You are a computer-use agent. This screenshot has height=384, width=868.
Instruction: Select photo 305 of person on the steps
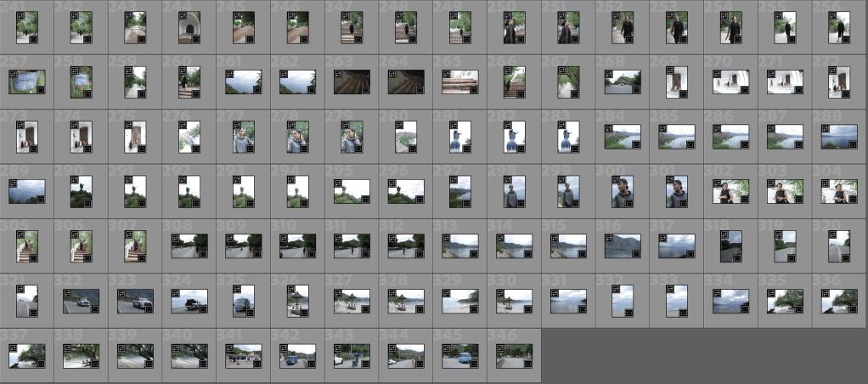[x=27, y=246]
